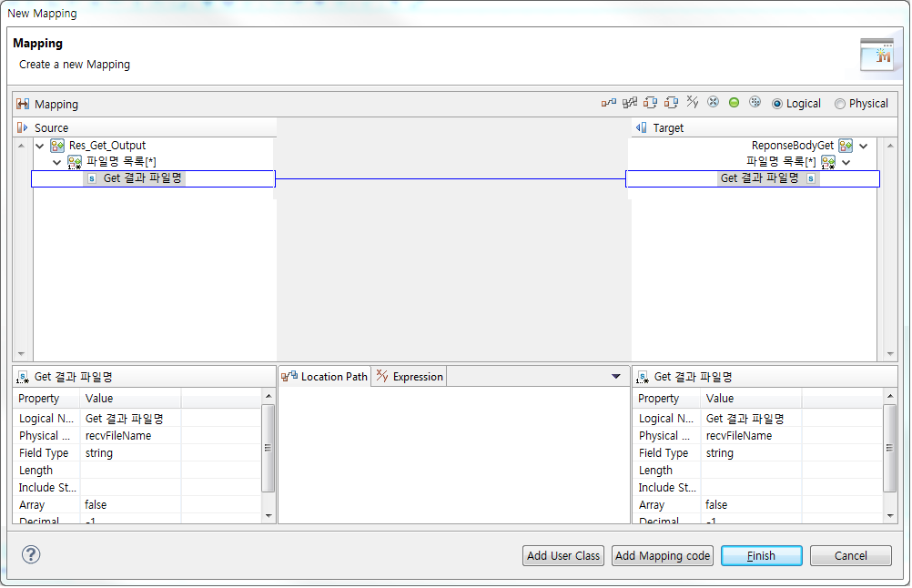
Task: Click the copy-down mapping toolbar icon
Action: 649,103
